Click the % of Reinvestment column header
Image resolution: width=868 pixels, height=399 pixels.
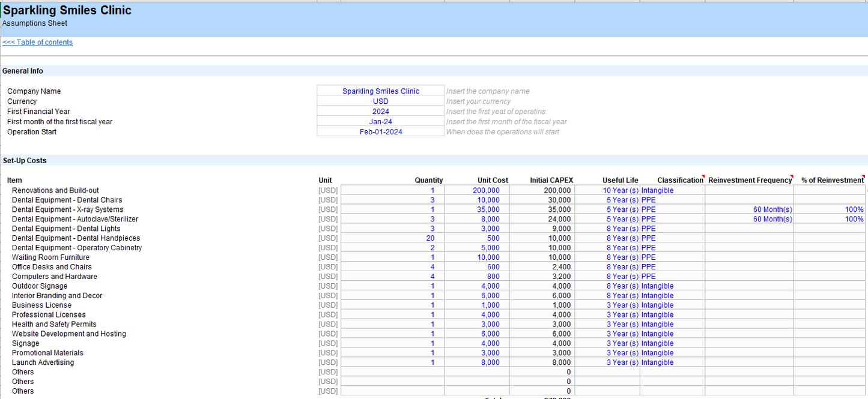pyautogui.click(x=832, y=180)
